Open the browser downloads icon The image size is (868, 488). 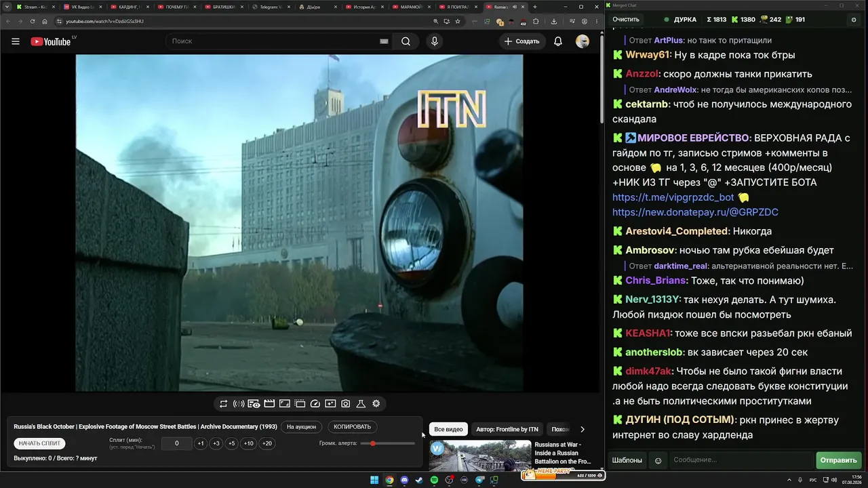pyautogui.click(x=554, y=21)
